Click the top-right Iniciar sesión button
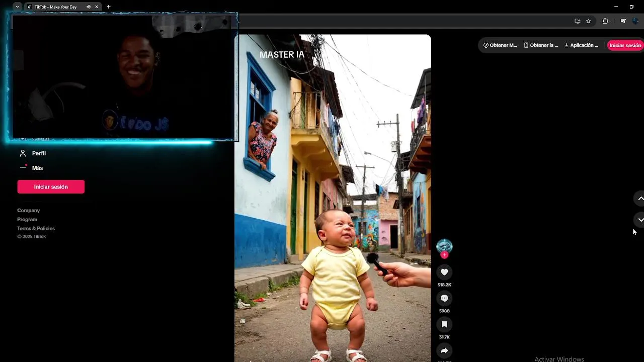The width and height of the screenshot is (644, 362). pos(625,45)
